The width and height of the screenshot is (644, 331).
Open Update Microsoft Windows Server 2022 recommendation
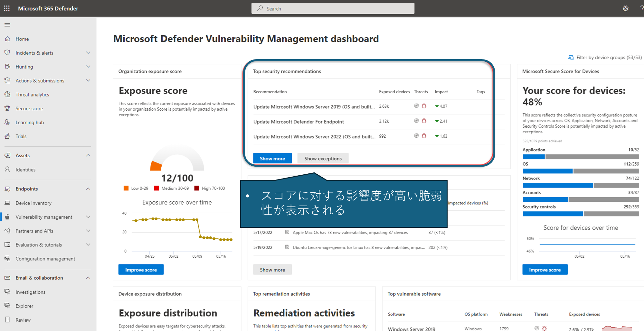tap(314, 136)
